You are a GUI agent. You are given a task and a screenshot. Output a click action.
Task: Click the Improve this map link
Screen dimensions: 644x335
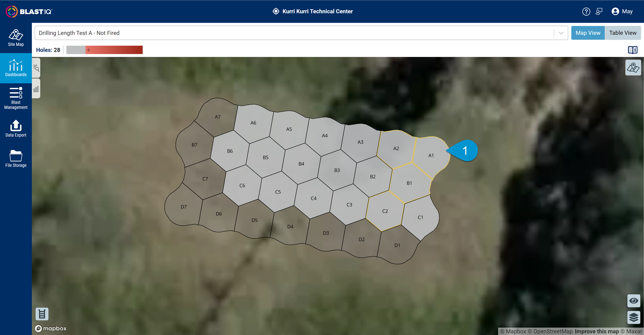(x=597, y=331)
